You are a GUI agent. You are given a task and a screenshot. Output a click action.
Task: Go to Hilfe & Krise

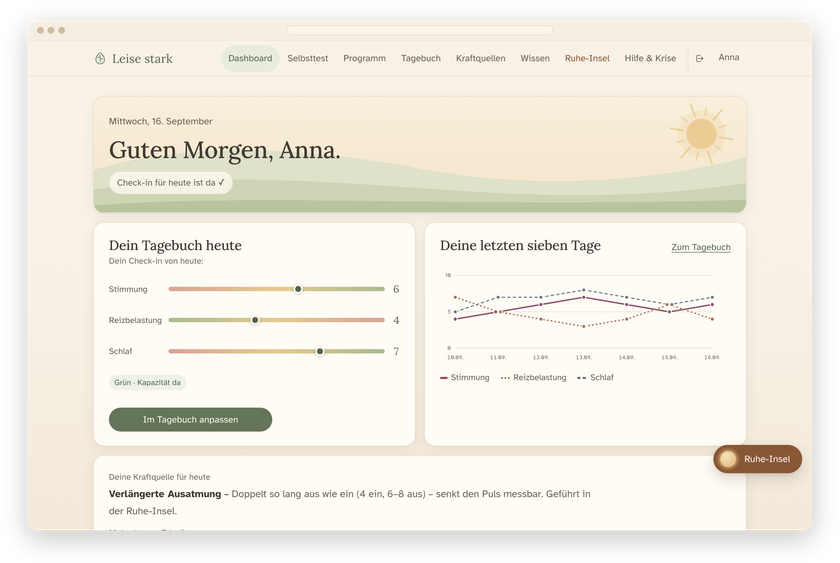[650, 58]
